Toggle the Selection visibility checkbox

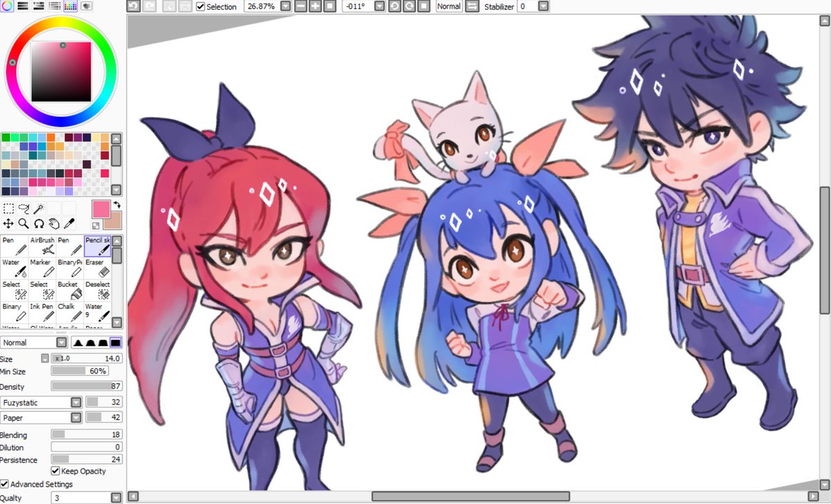pyautogui.click(x=201, y=6)
